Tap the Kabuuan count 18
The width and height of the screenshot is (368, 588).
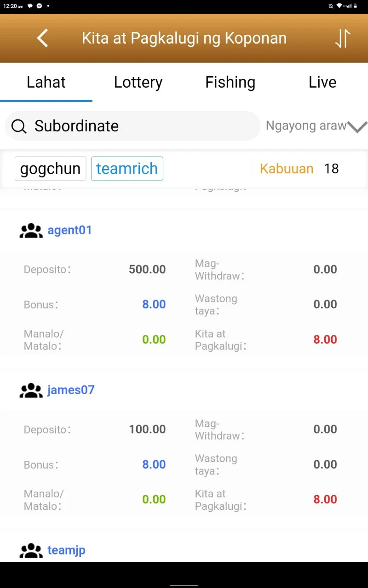[x=331, y=169]
